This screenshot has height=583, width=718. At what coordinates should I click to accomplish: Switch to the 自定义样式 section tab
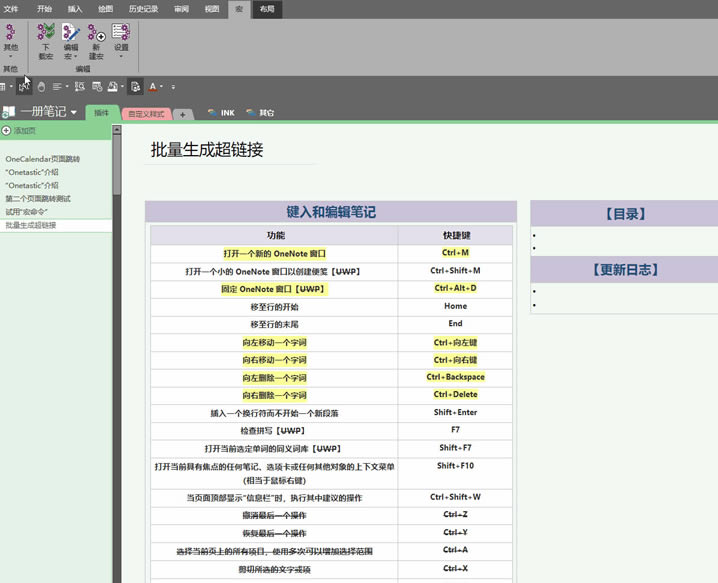coord(146,114)
